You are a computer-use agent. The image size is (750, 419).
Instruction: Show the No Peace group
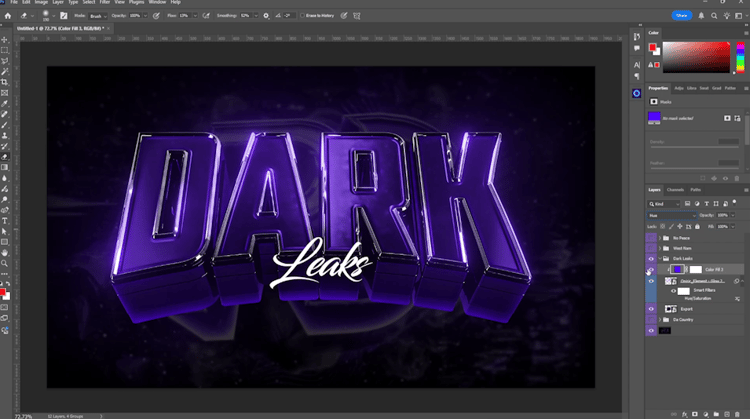[x=651, y=238]
